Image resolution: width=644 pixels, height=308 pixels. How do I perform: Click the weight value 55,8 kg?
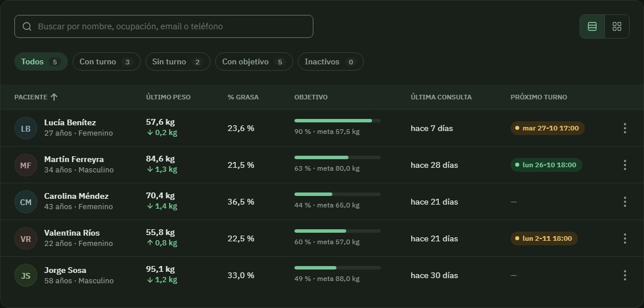pos(160,233)
